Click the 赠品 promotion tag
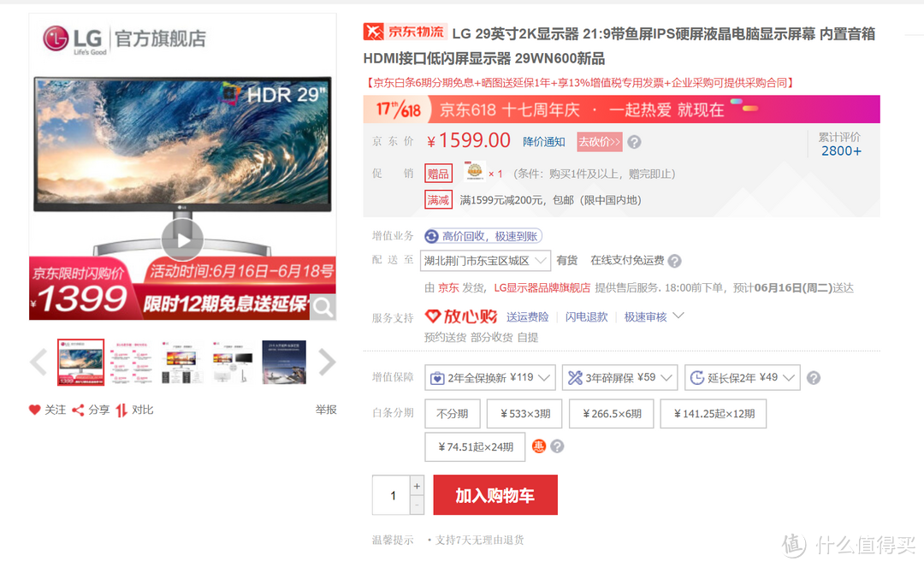Screen dimensions: 924x567 [438, 174]
